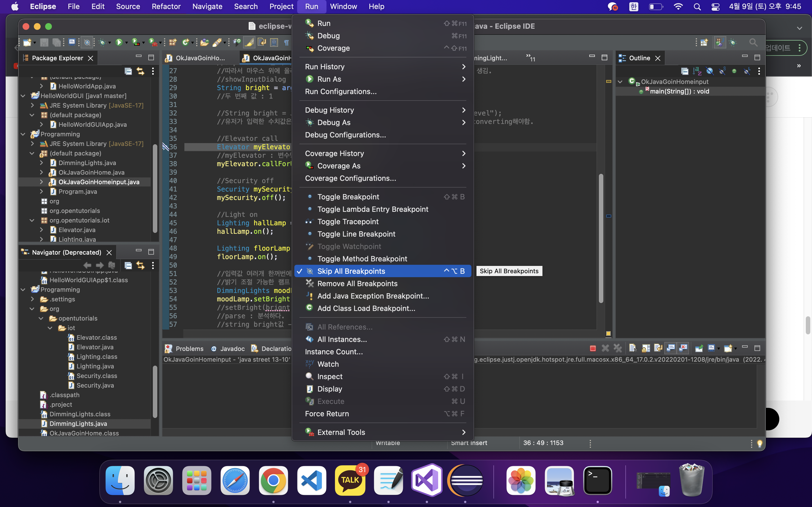This screenshot has height=507, width=812.
Task: Switch to the Debug perspective icon
Action: [x=733, y=42]
